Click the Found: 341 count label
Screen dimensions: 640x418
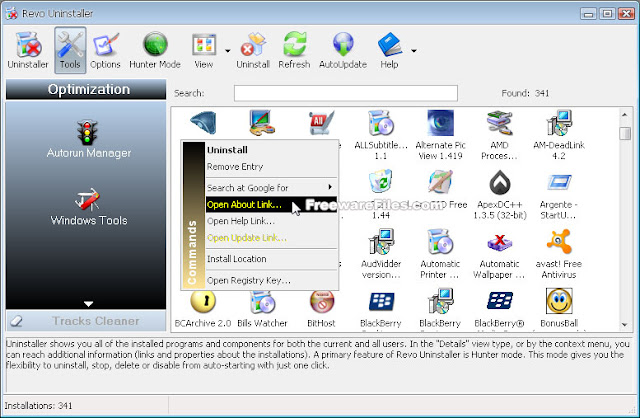[525, 93]
